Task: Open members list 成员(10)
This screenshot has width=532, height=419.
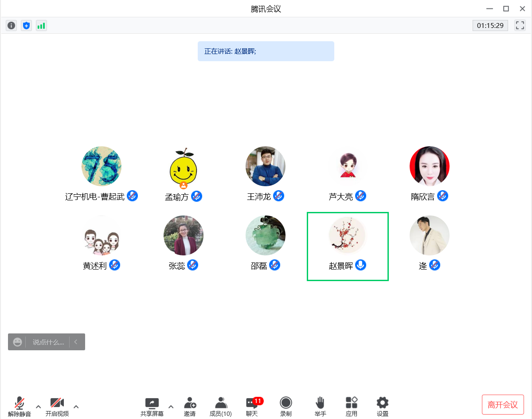Action: tap(221, 406)
